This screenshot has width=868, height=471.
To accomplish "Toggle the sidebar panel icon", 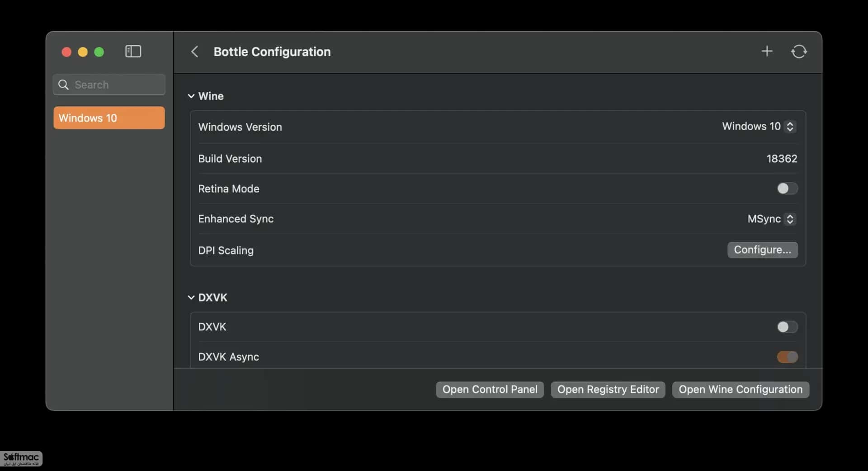I will pos(133,52).
